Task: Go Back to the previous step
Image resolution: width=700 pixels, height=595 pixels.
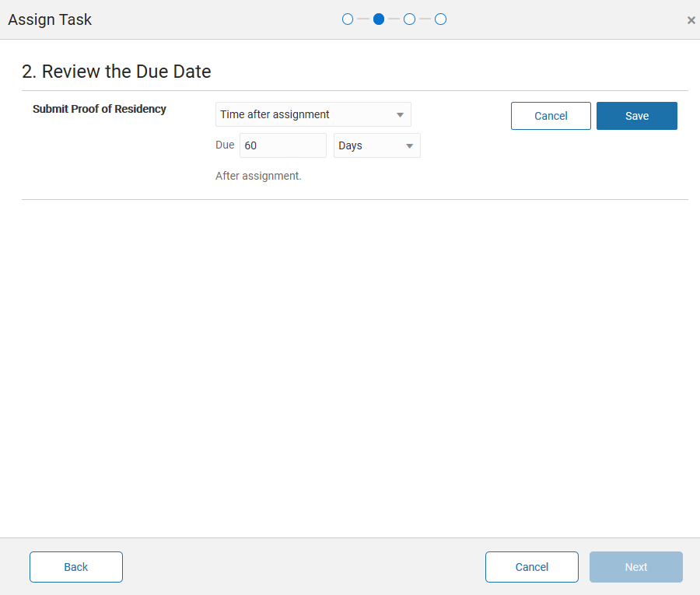Action: [x=76, y=567]
